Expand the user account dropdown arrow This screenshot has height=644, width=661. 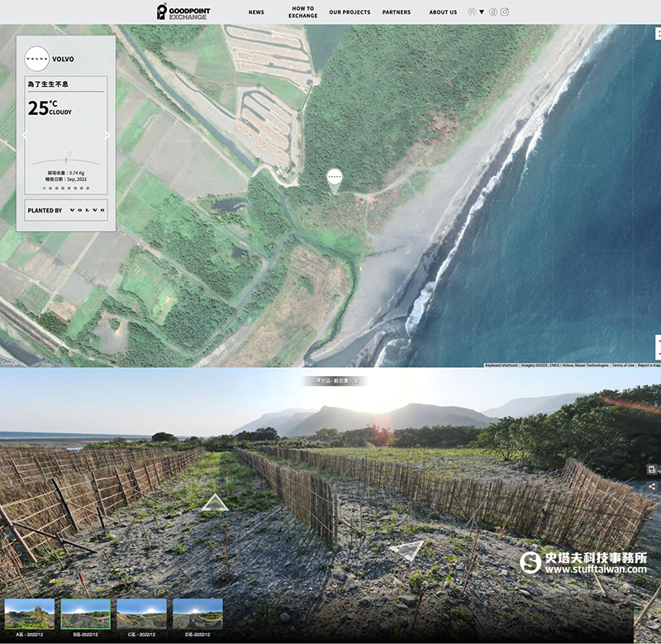click(x=482, y=12)
